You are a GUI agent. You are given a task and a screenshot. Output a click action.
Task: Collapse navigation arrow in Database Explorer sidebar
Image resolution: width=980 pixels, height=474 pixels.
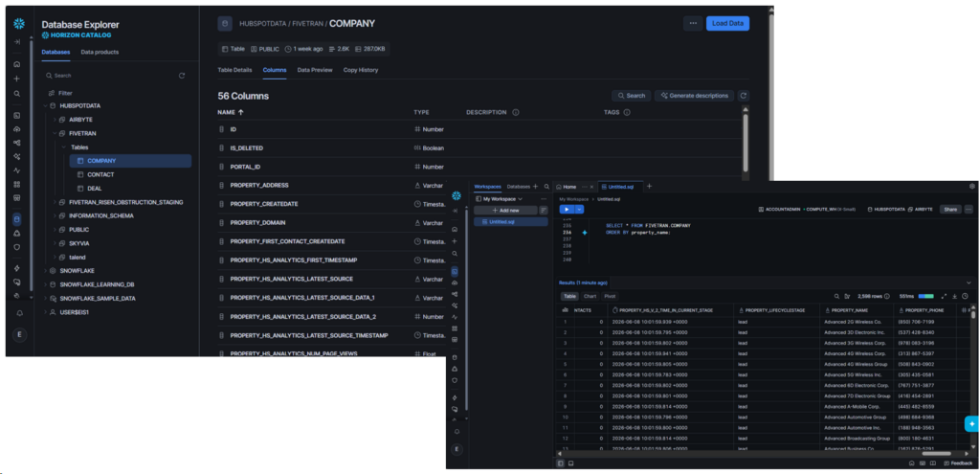point(17,42)
